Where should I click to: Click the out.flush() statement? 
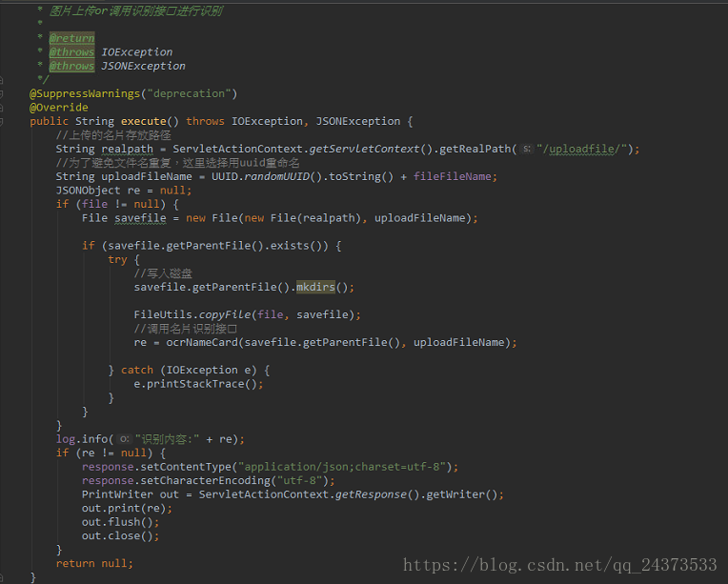(x=121, y=522)
